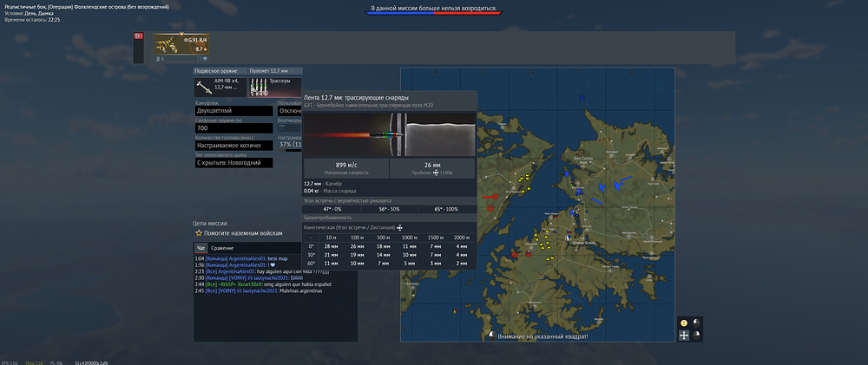Open the Количество топлива dropdown

click(233, 146)
